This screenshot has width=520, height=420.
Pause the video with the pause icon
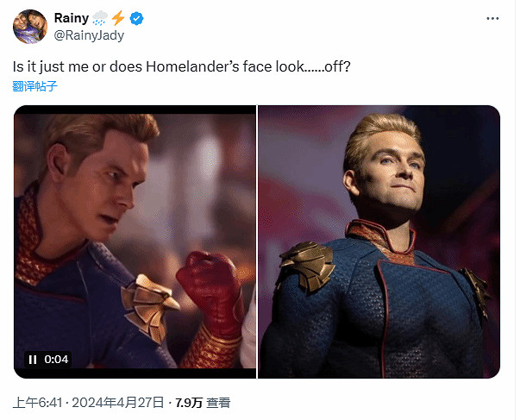32,359
